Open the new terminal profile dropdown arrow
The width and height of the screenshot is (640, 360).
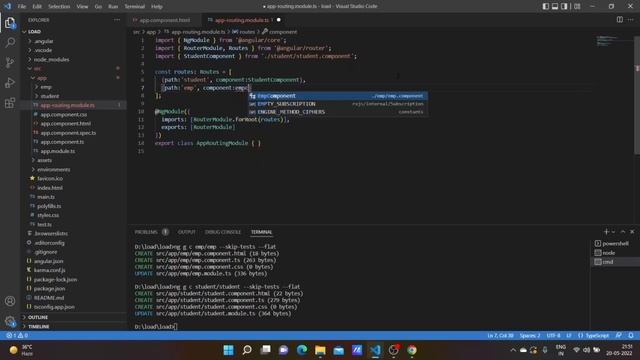(613, 232)
